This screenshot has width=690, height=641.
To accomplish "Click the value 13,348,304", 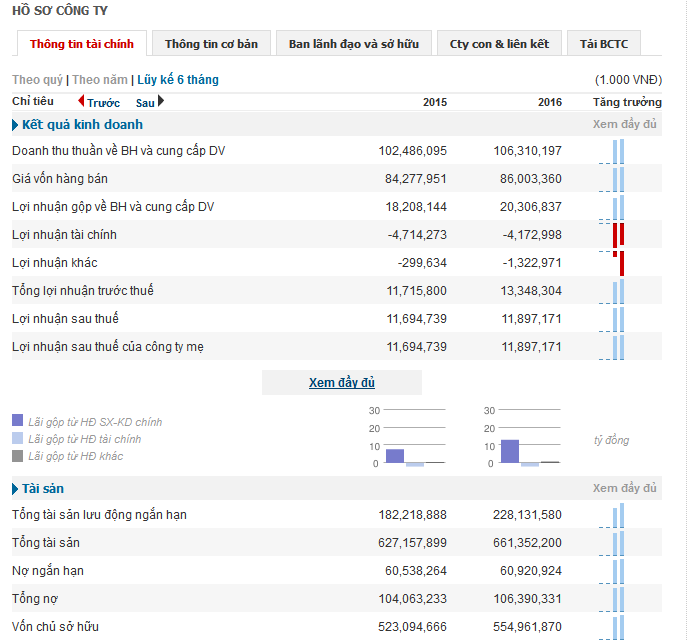I will (x=531, y=291).
